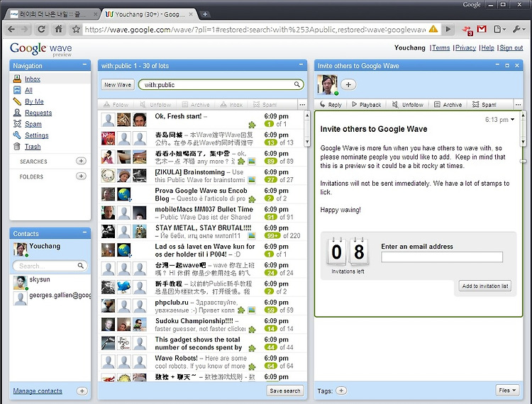The height and width of the screenshot is (404, 532).
Task: Open the Requests navigation link
Action: click(x=38, y=113)
